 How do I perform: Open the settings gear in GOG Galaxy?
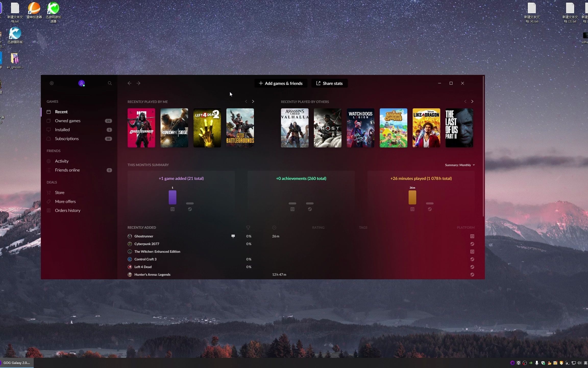point(52,83)
